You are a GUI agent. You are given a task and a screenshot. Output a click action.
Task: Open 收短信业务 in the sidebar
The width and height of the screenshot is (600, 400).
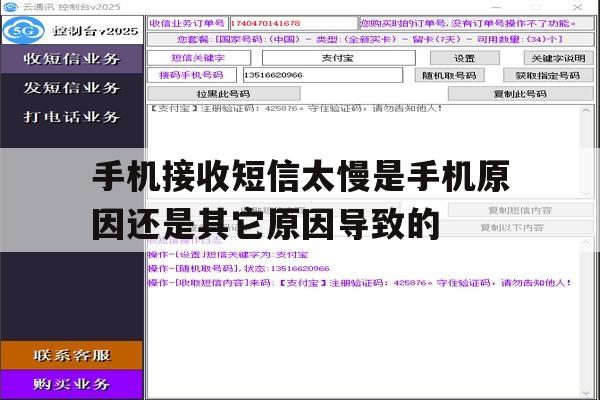tap(72, 59)
